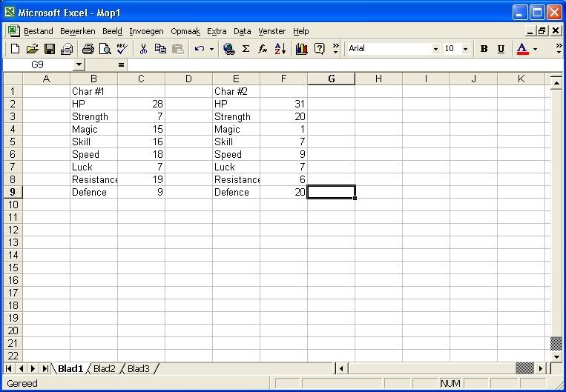The width and height of the screenshot is (566, 392).
Task: Save the workbook using the floppy disk icon
Action: click(50, 49)
